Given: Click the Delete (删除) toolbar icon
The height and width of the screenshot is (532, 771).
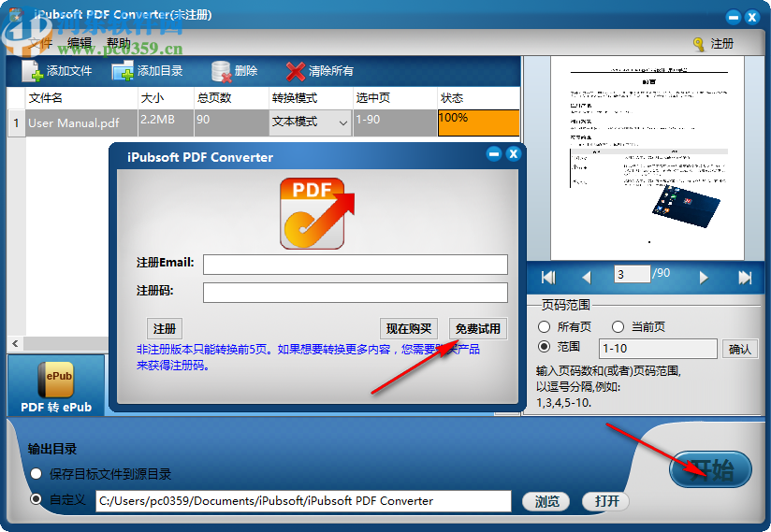Looking at the screenshot, I should pos(221,71).
